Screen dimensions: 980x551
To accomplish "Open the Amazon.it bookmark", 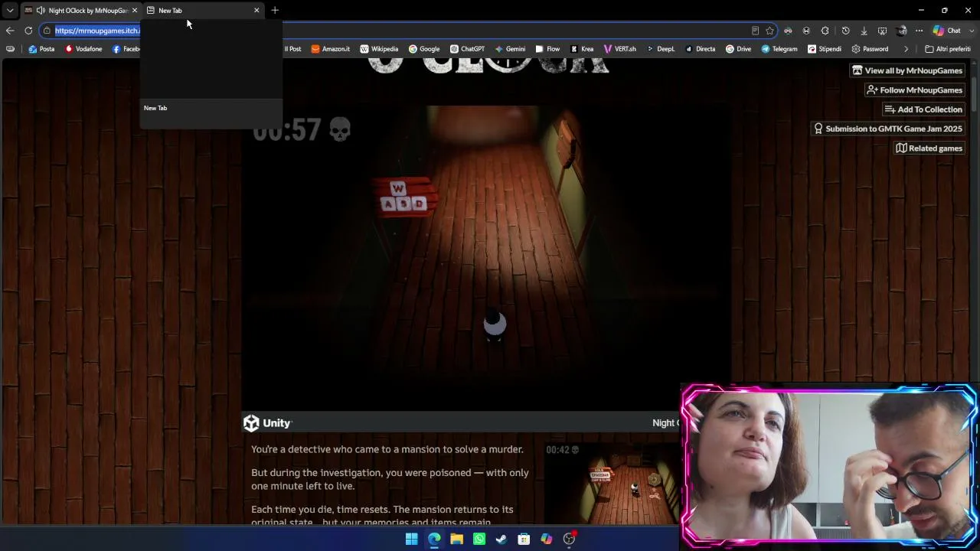I will click(x=330, y=49).
